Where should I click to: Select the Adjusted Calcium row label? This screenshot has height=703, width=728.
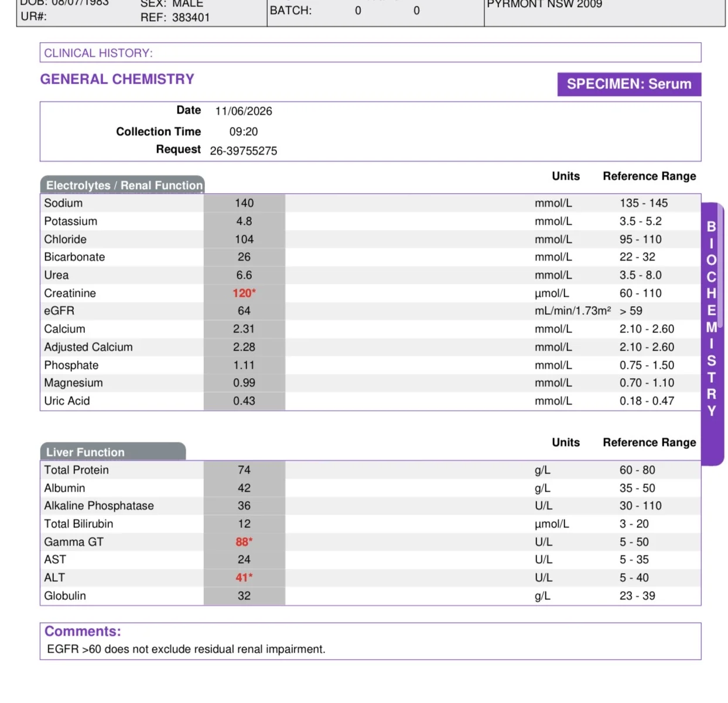pos(88,347)
